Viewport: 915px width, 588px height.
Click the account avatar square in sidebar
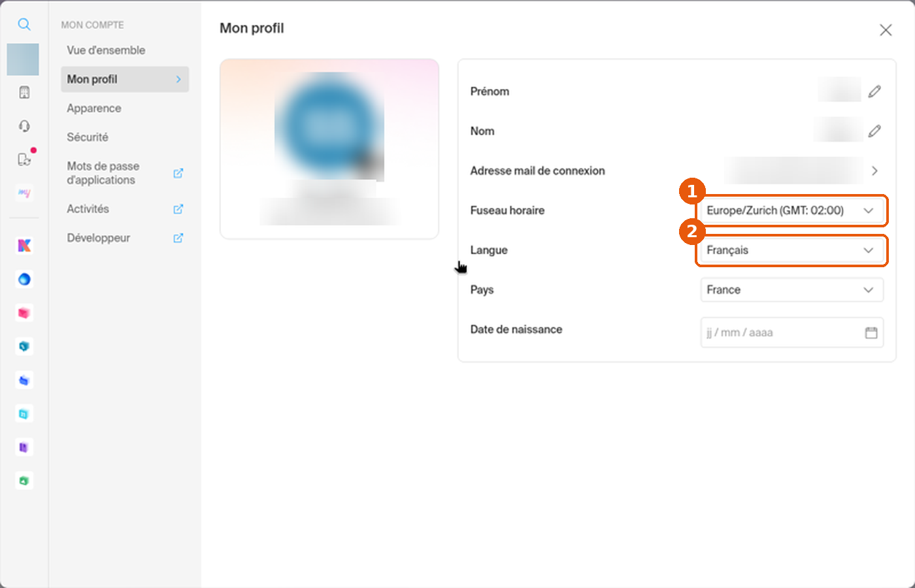[23, 59]
